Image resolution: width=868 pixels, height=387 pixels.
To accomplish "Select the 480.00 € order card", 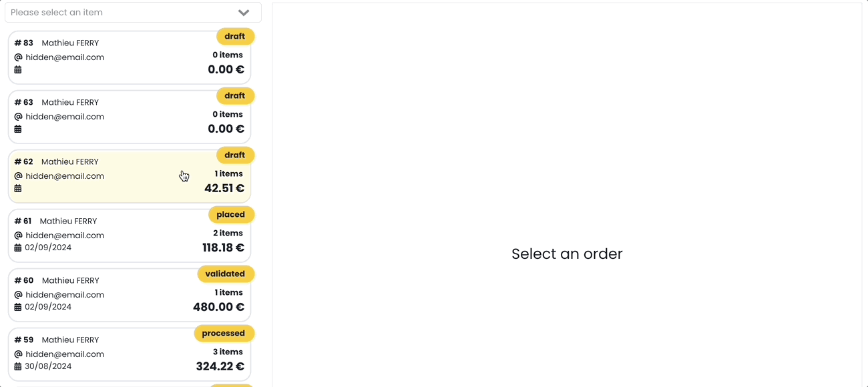I will pyautogui.click(x=129, y=295).
